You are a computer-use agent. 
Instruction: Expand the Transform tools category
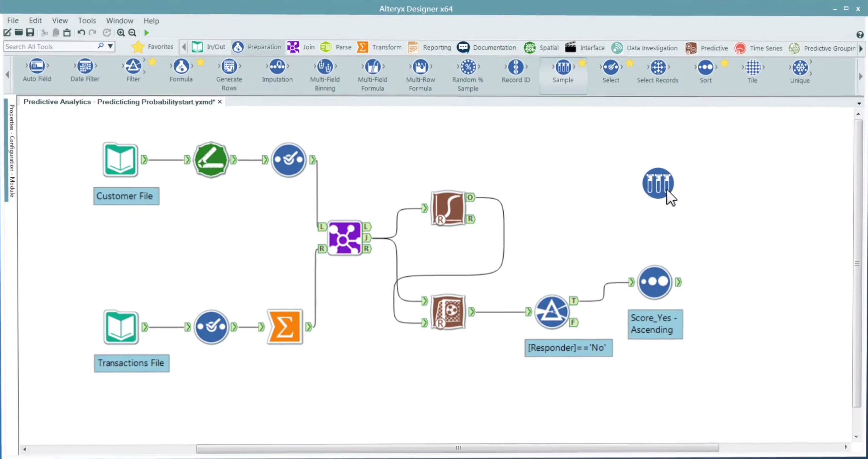(x=379, y=48)
